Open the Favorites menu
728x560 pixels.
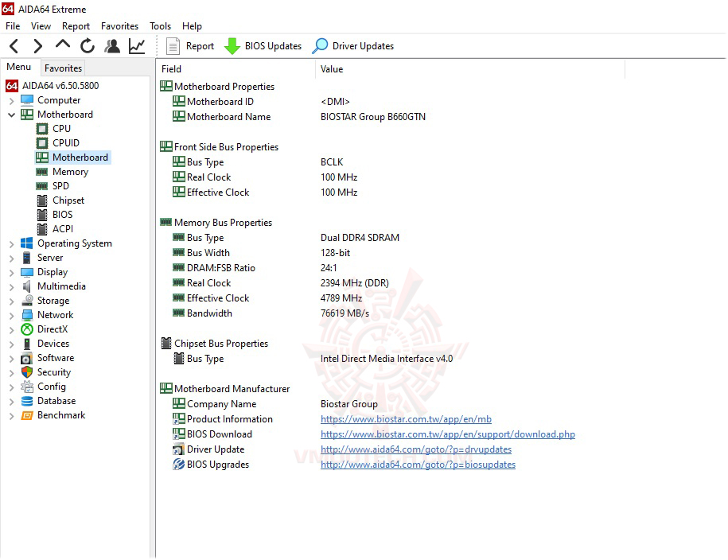[120, 26]
